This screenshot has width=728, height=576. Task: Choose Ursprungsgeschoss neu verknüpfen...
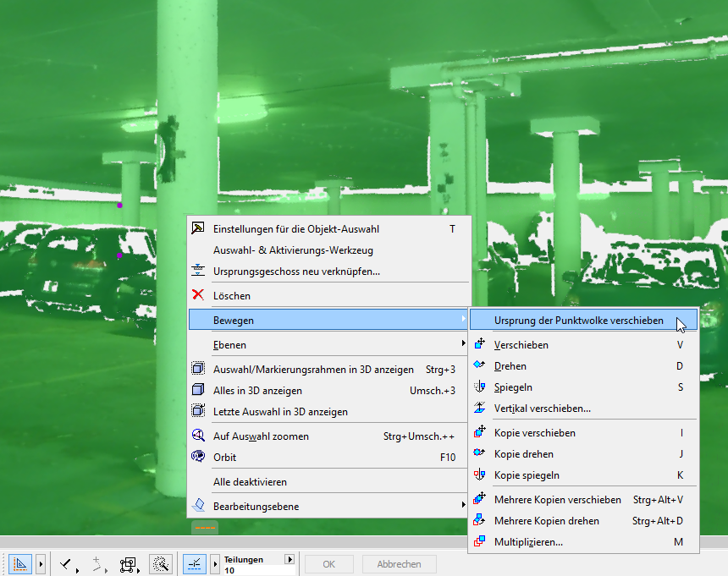coord(329,272)
